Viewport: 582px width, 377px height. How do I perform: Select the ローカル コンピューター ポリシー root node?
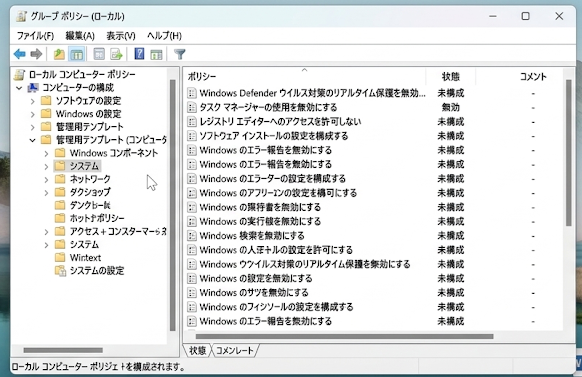(x=82, y=74)
